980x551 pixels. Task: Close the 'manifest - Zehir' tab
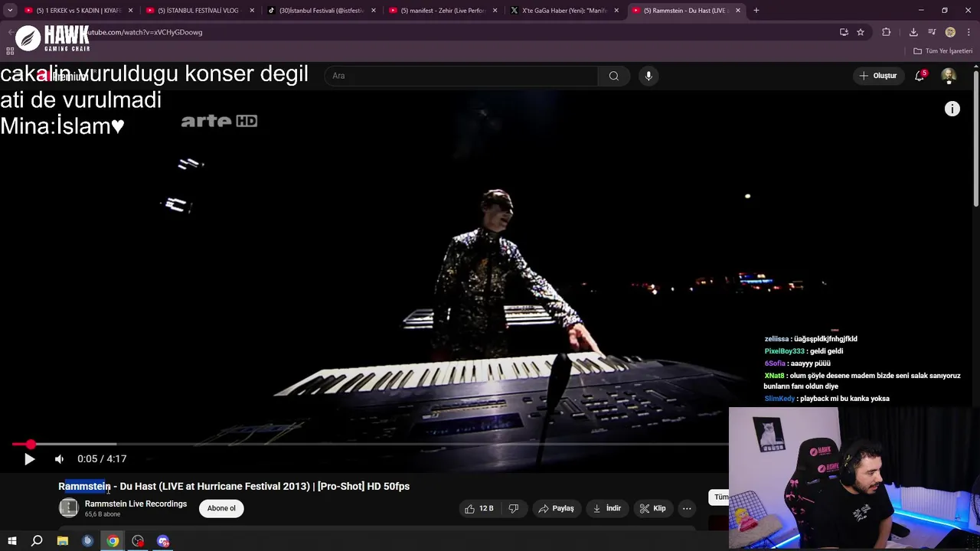495,11
